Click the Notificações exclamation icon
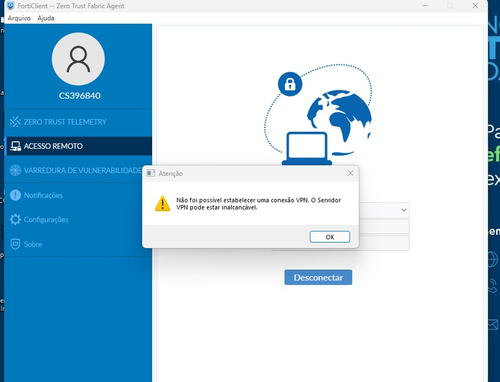500x382 pixels. [x=15, y=195]
